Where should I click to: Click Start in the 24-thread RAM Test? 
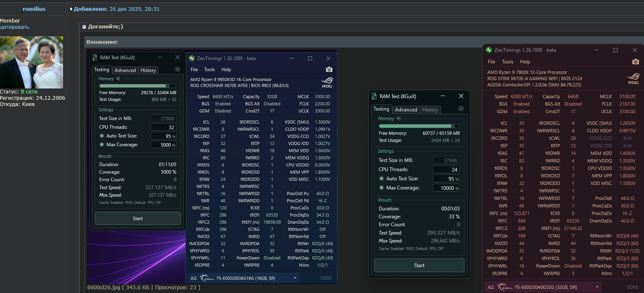point(419,265)
